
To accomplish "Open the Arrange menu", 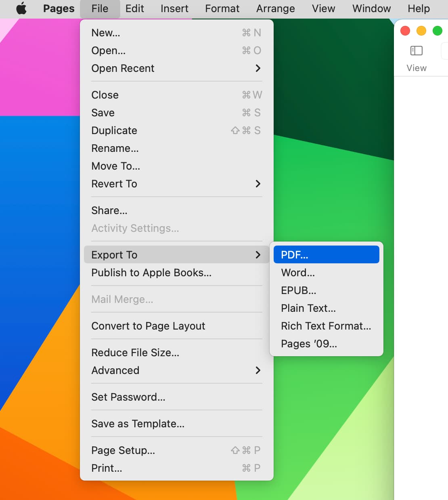I will coord(275,8).
